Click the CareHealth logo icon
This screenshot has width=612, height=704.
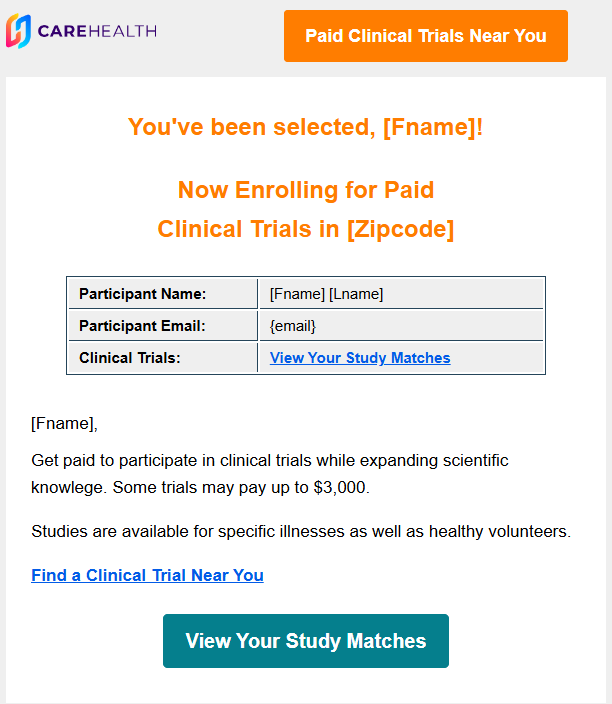(x=18, y=32)
